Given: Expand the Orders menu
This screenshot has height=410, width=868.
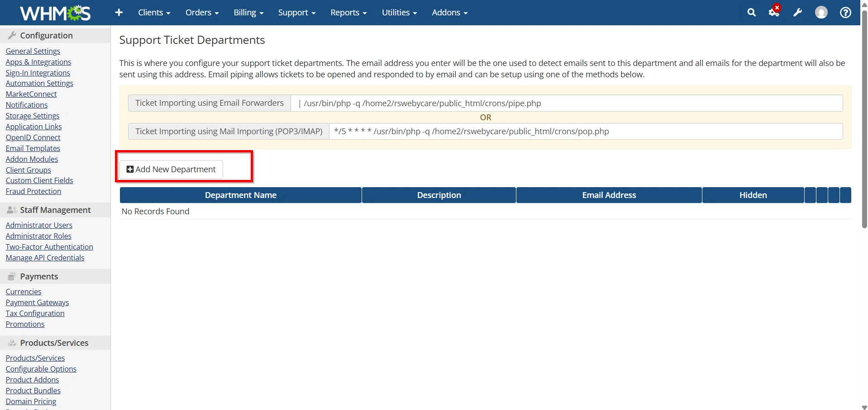Looking at the screenshot, I should click(x=202, y=13).
